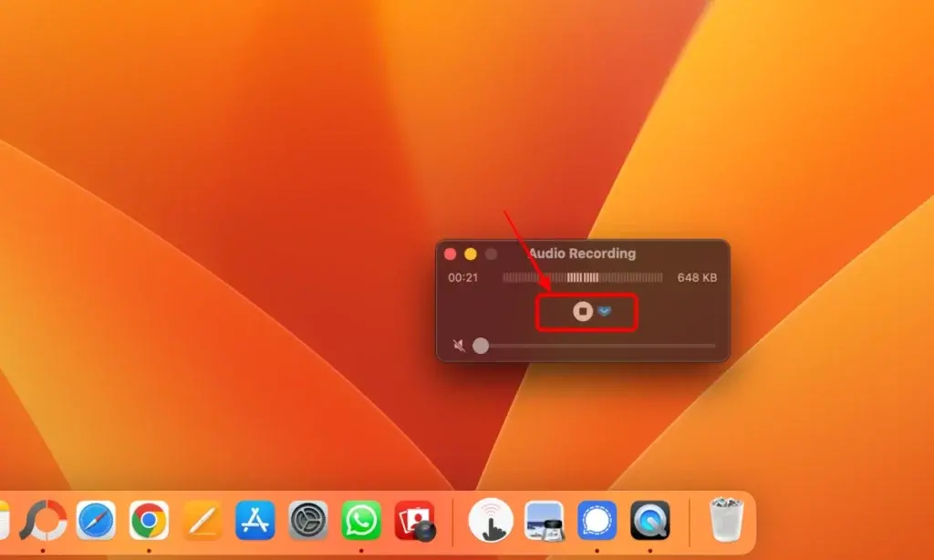Open System Settings from the Dock
This screenshot has width=934, height=560.
click(308, 521)
